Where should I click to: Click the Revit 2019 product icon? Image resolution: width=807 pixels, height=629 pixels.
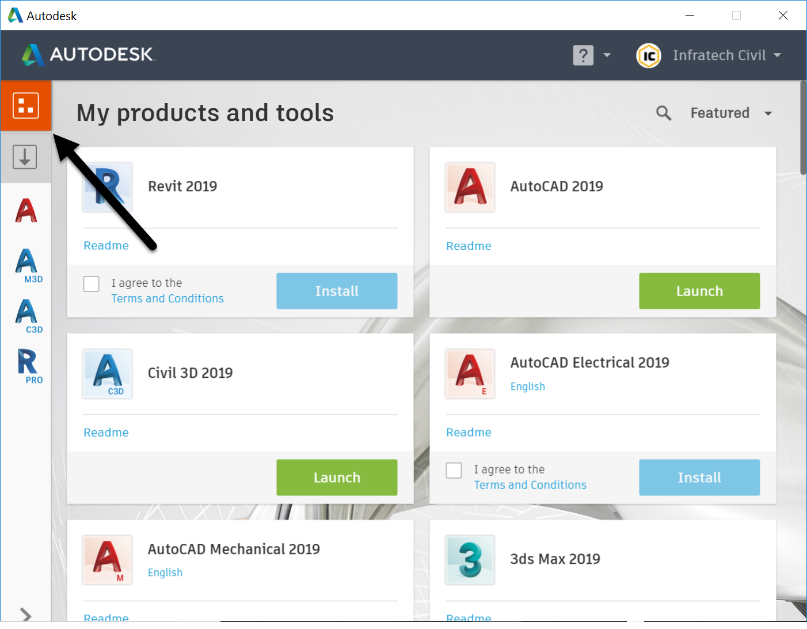tap(108, 187)
